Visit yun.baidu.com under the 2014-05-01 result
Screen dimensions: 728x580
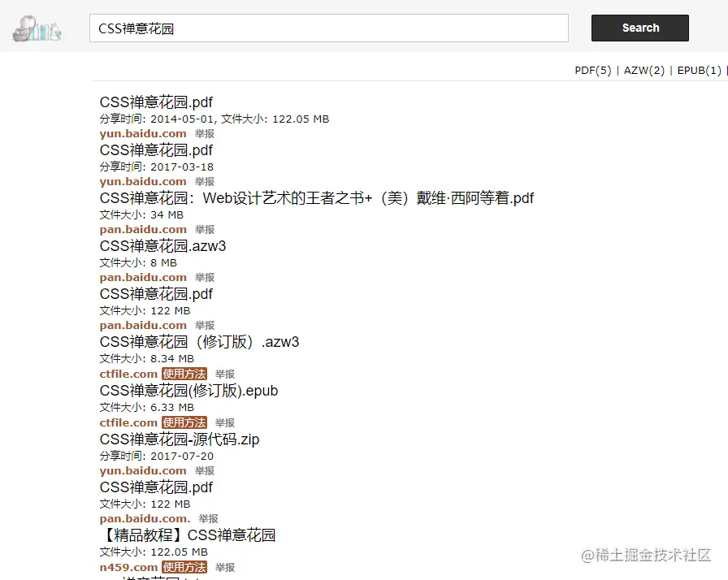(143, 134)
